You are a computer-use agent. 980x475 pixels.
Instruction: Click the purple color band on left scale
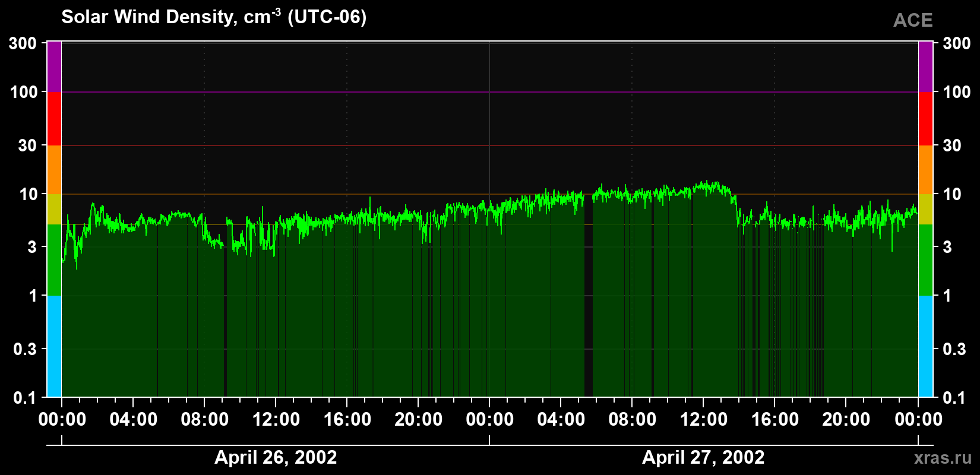54,66
